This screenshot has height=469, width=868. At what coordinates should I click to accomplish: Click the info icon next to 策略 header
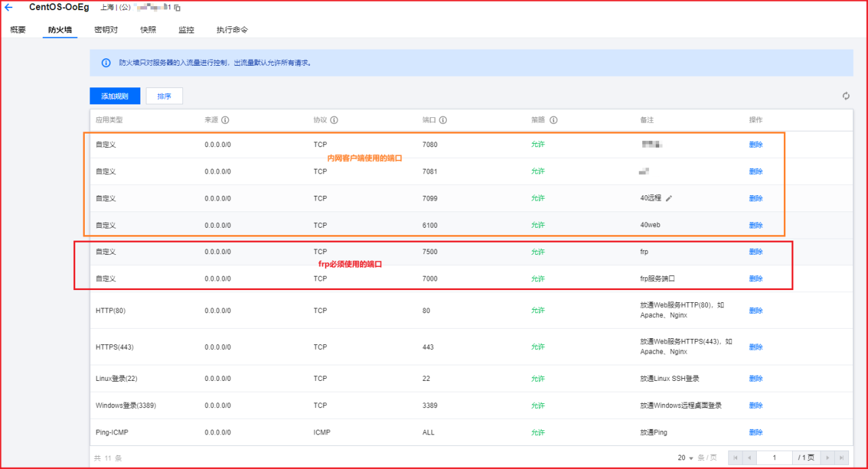pyautogui.click(x=553, y=120)
